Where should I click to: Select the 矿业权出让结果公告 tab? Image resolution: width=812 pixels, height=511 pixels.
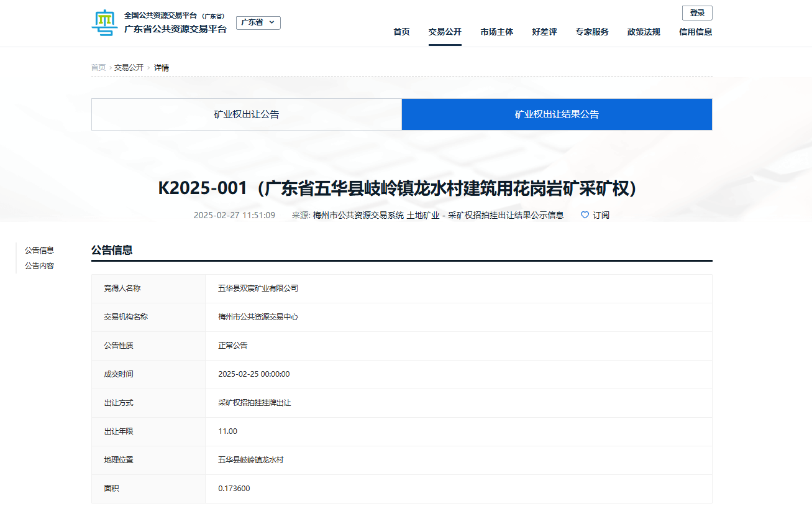point(557,114)
